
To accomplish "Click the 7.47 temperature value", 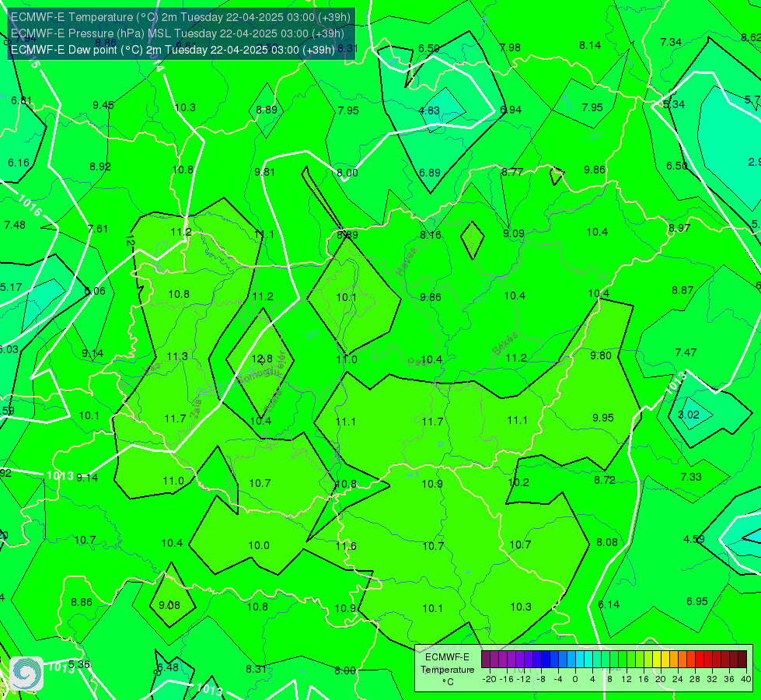I will click(686, 352).
